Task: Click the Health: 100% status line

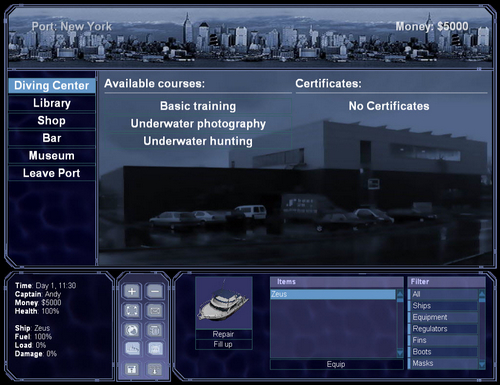Action: pos(37,311)
